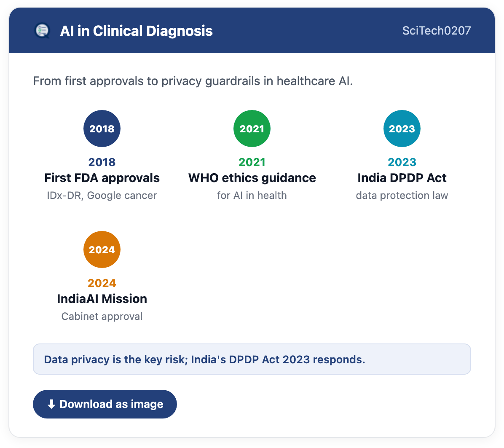The image size is (504, 448).
Task: Click the orange 2024 circle badge
Action: [x=102, y=249]
